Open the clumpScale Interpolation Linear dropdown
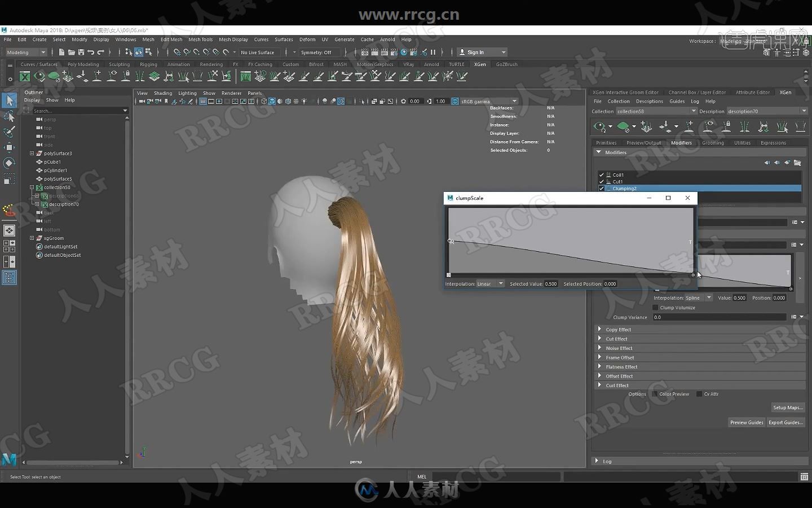Viewport: 812px width, 508px height. (x=490, y=284)
